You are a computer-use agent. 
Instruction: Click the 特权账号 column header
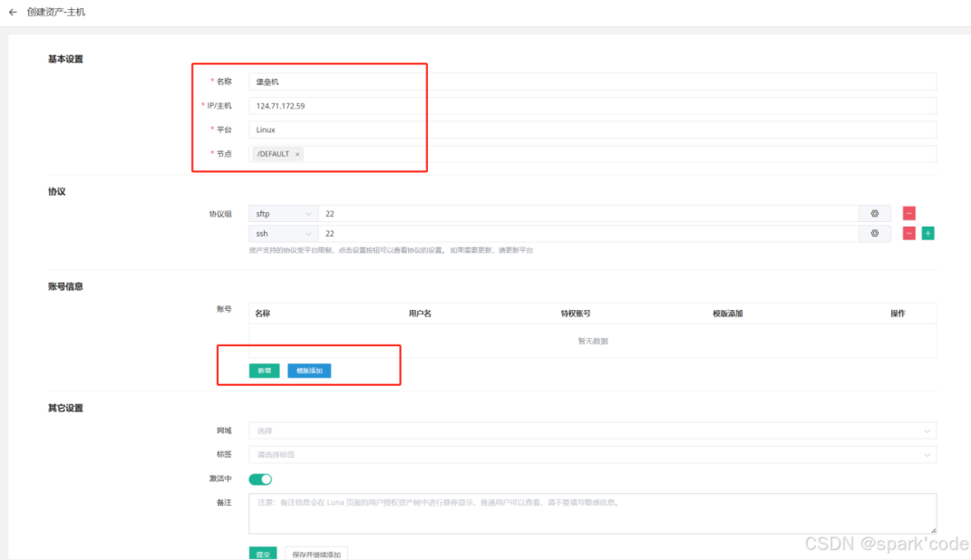coord(576,314)
